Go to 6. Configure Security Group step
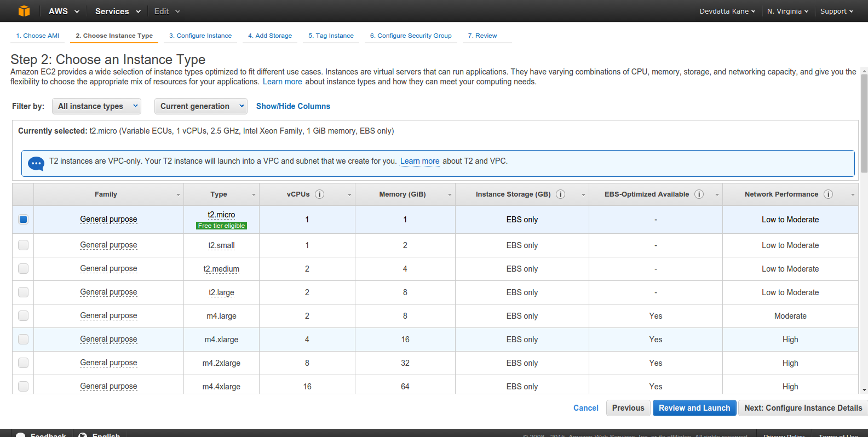The height and width of the screenshot is (437, 868). [x=411, y=36]
